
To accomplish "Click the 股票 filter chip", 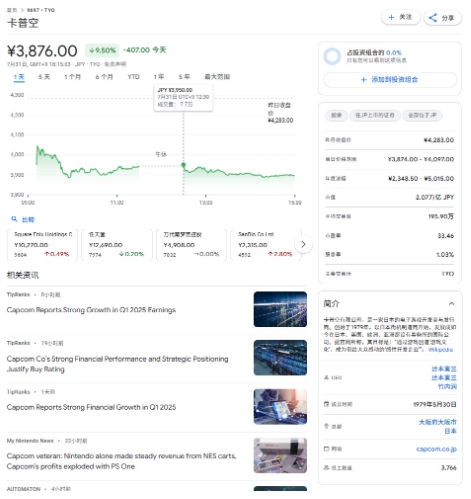I will coord(336,115).
